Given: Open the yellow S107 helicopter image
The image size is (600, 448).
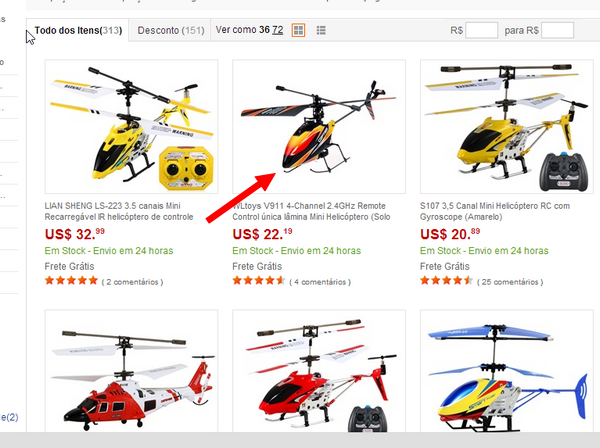Looking at the screenshot, I should coord(507,126).
